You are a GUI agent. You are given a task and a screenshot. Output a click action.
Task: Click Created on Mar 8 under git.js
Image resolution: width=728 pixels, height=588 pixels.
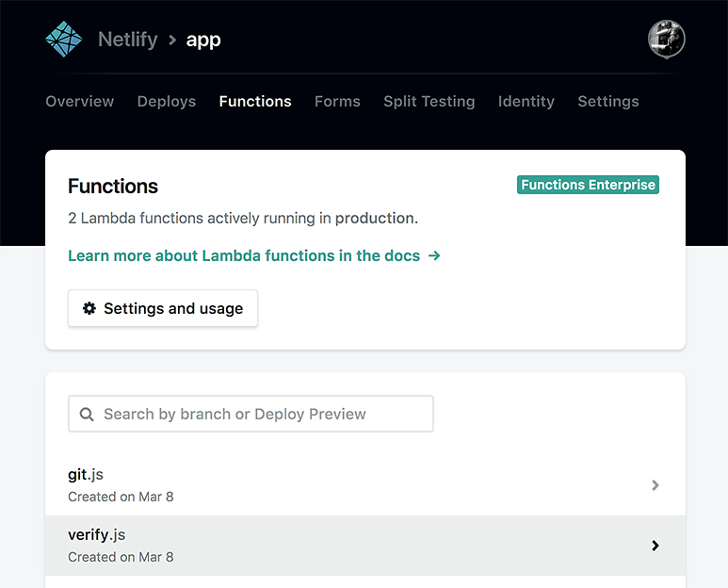(121, 497)
